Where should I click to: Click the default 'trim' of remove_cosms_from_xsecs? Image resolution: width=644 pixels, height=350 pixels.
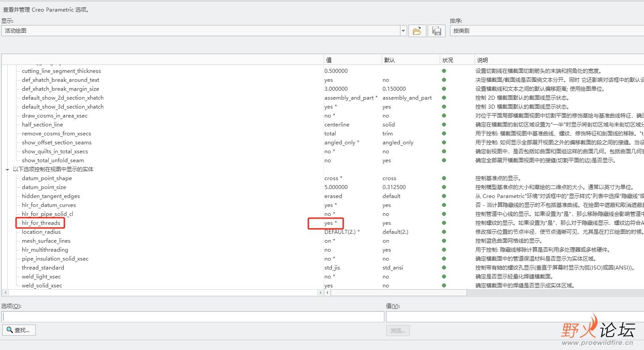click(x=387, y=134)
